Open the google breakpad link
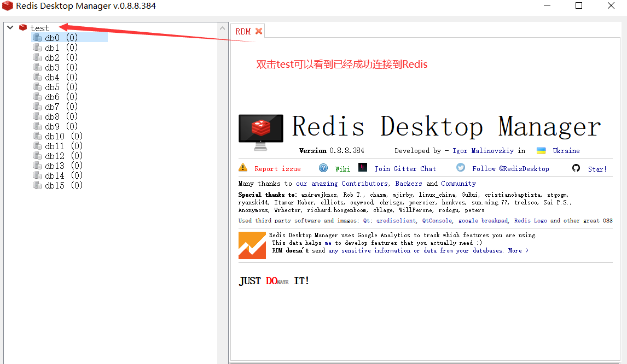The width and height of the screenshot is (627, 364). tap(483, 221)
